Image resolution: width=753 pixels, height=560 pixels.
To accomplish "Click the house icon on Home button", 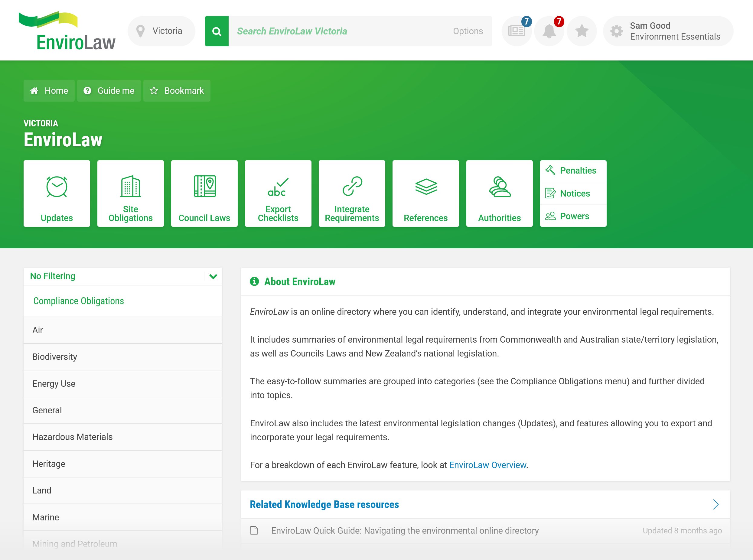I will pyautogui.click(x=34, y=90).
